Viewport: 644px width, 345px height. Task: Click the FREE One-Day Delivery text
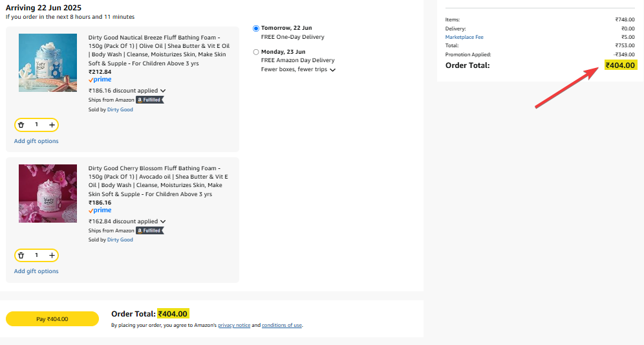pyautogui.click(x=293, y=37)
